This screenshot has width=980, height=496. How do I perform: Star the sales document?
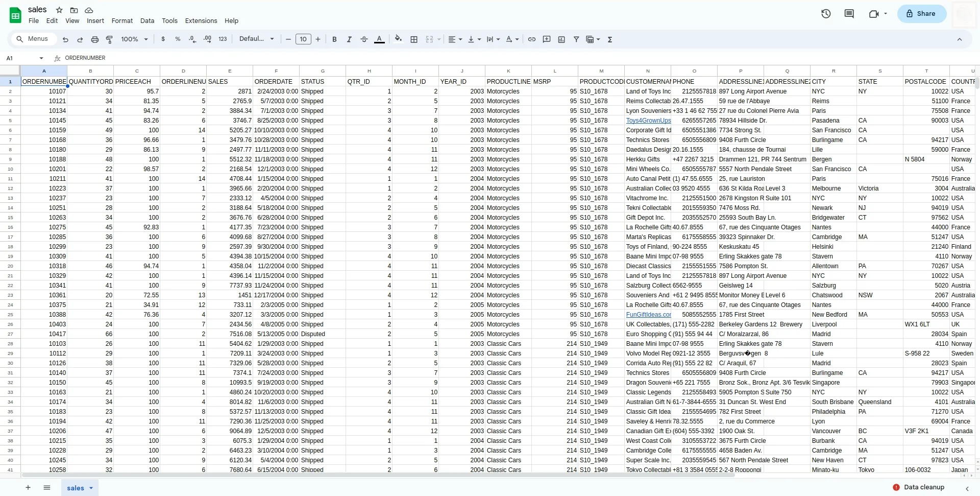[59, 10]
